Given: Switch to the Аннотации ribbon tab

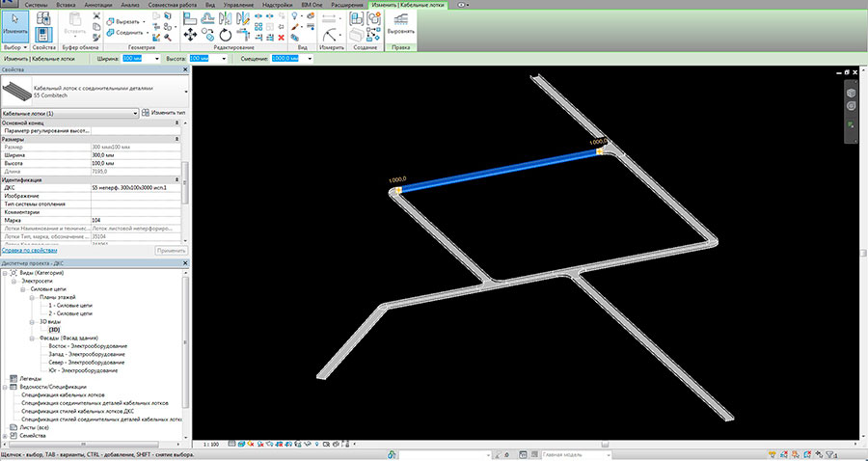Looking at the screenshot, I should (x=97, y=5).
